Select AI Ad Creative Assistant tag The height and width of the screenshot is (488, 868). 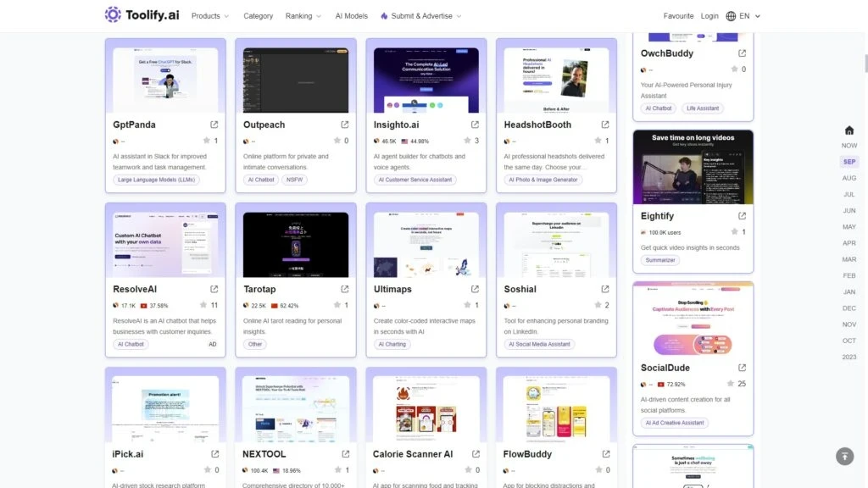pos(674,423)
